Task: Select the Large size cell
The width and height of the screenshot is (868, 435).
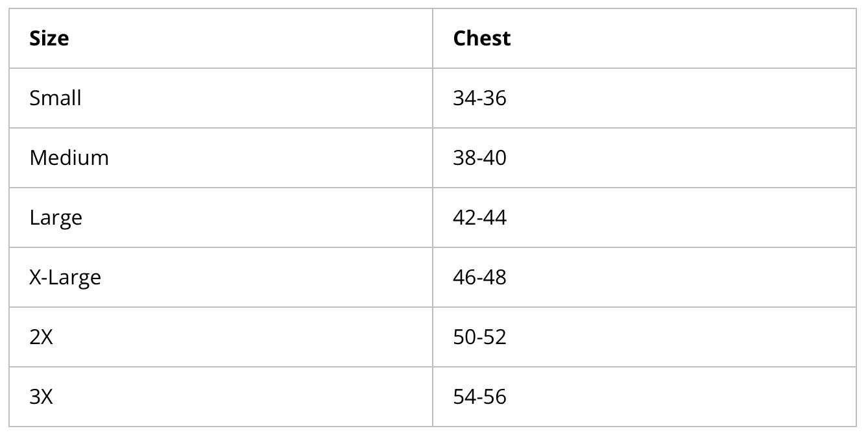Action: 221,217
